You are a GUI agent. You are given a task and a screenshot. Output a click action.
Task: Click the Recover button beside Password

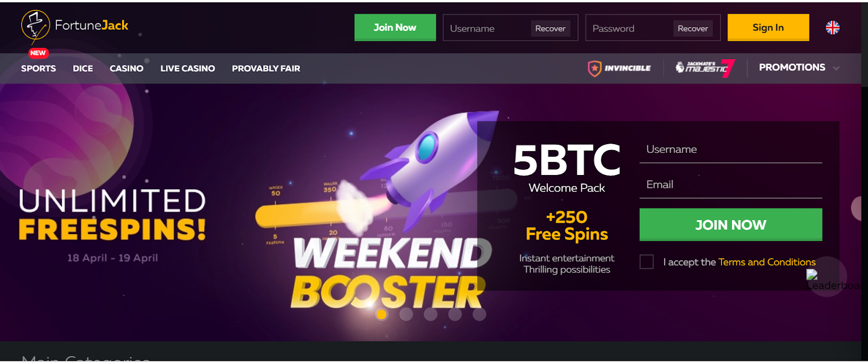(693, 28)
